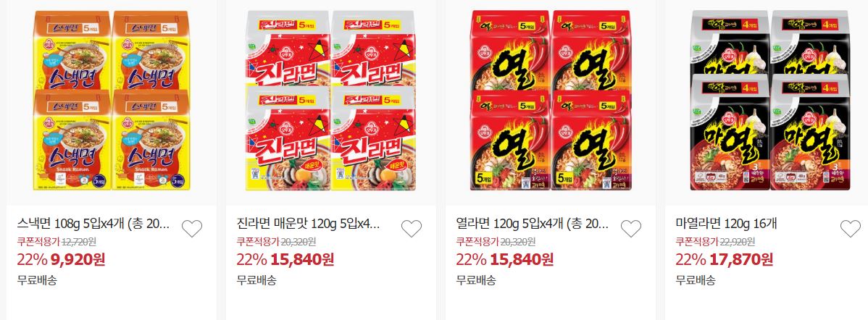Open the 스낵면 product image

point(112,100)
